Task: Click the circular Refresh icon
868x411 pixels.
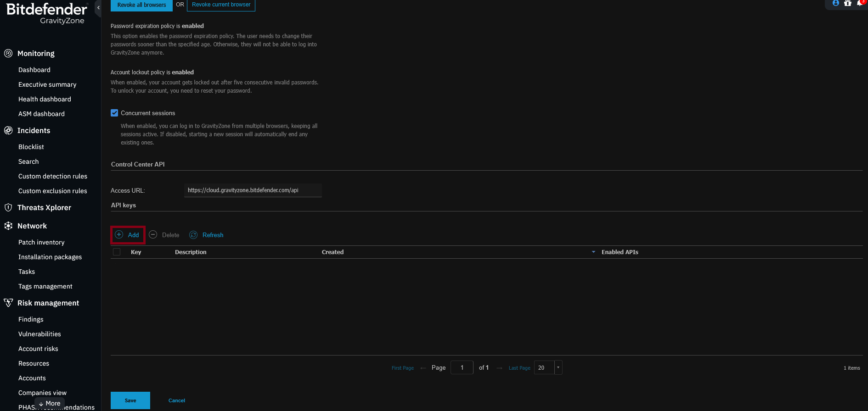Action: 193,235
